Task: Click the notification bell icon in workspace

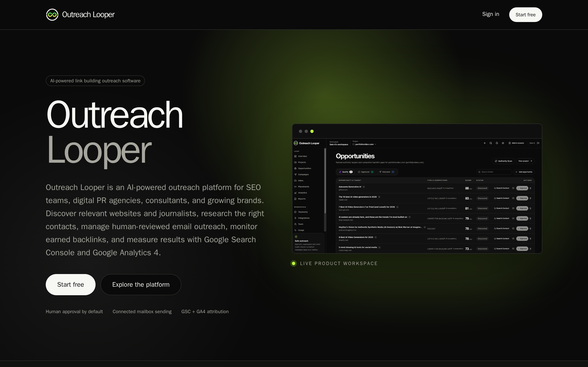Action: coord(497,143)
